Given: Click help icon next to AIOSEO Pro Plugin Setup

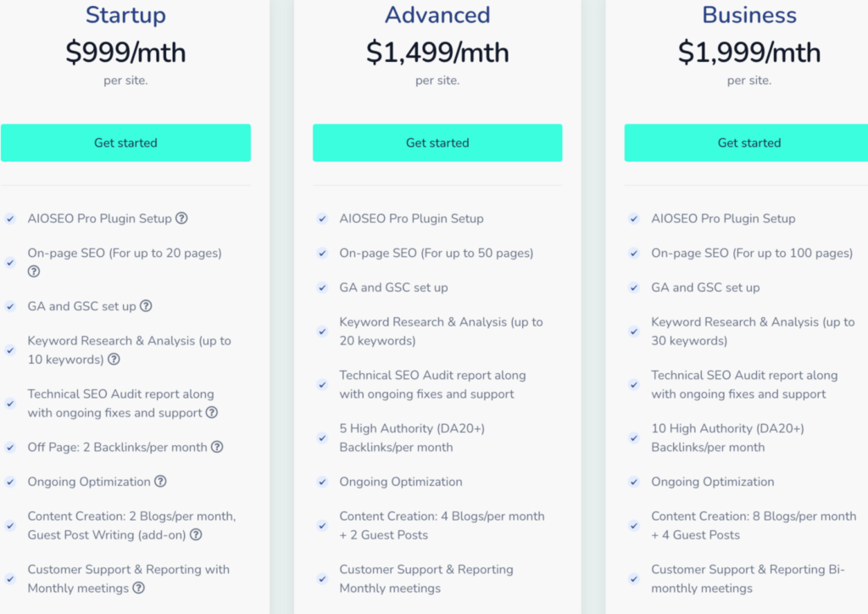Looking at the screenshot, I should (x=181, y=218).
